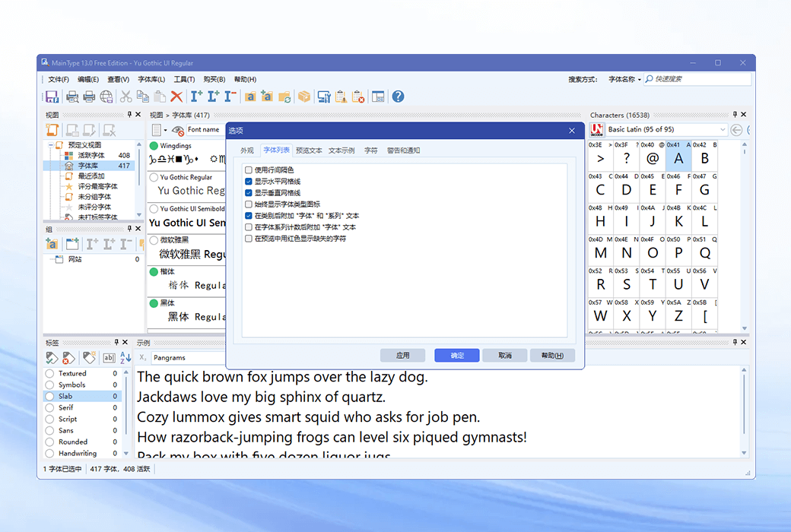The width and height of the screenshot is (791, 532).
Task: Open the 工具(T) menu
Action: 184,79
